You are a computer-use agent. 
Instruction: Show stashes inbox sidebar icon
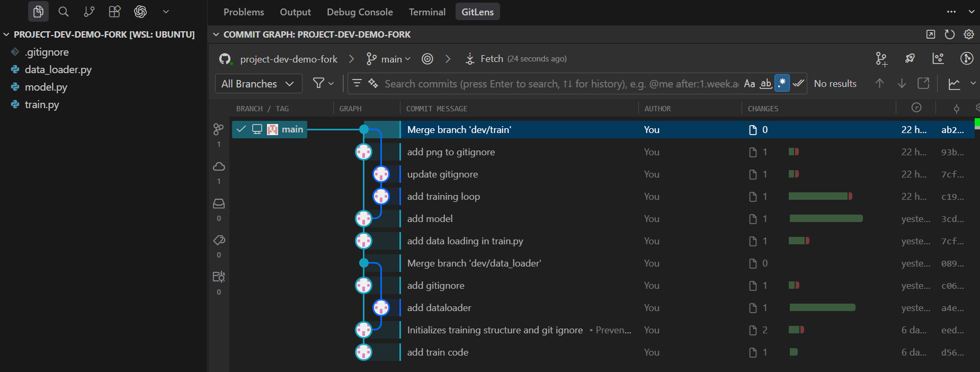pos(219,203)
